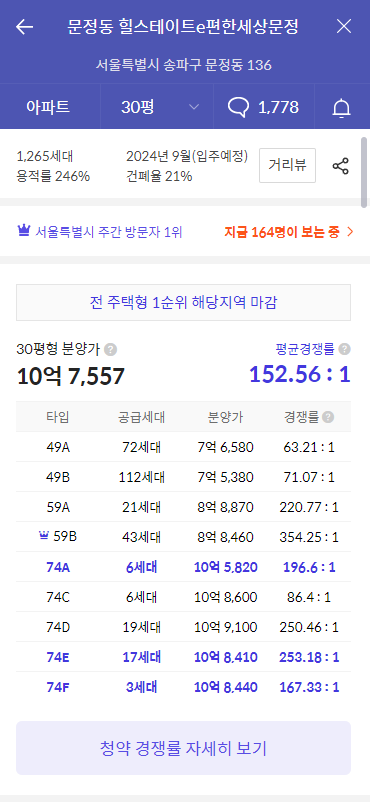The image size is (370, 802).
Task: Open the 지금 164명이 보는 중 link
Action: [x=288, y=232]
